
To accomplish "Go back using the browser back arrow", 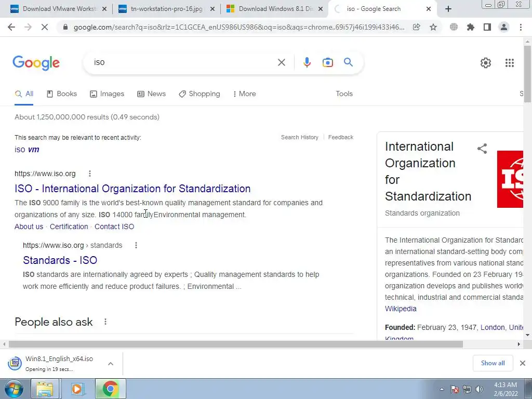I will point(11,27).
